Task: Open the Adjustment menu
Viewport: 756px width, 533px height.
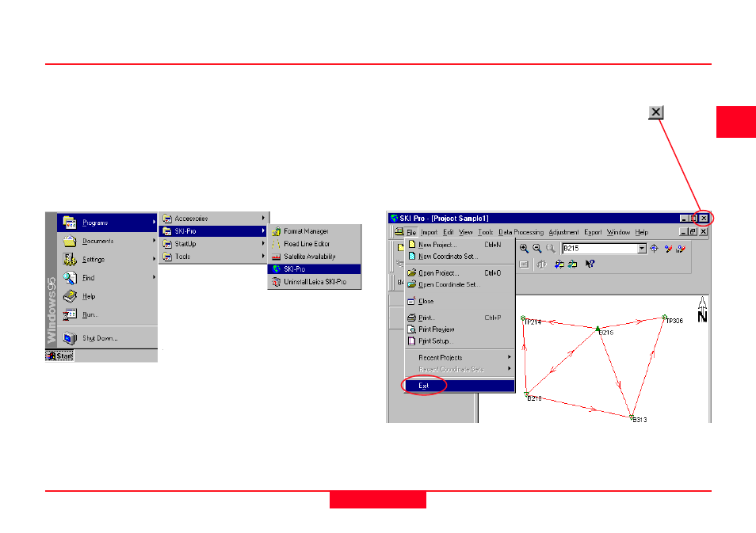Action: coord(563,232)
